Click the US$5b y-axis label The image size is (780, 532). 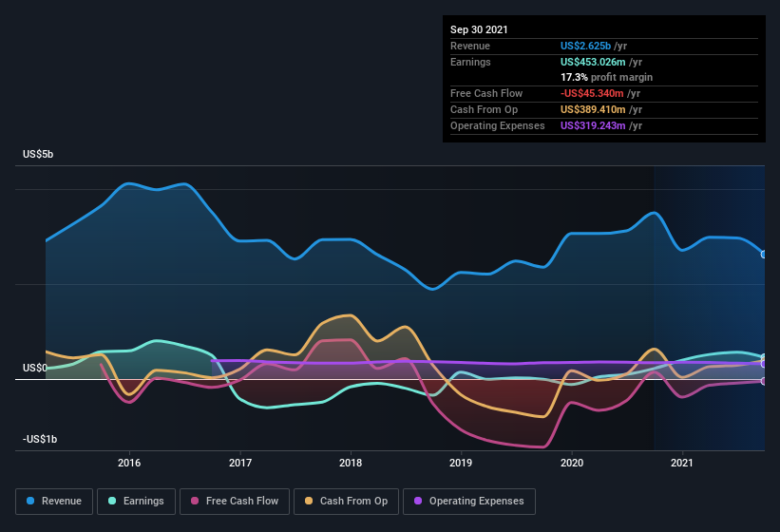(38, 154)
